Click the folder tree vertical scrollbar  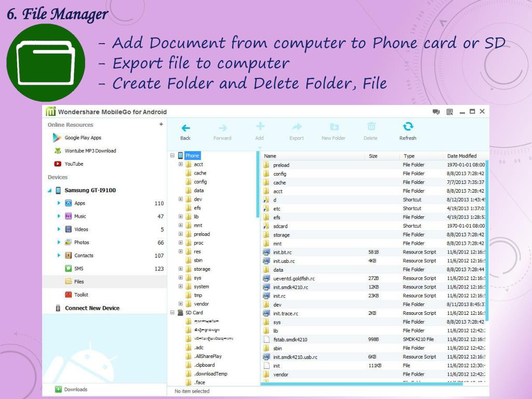(258, 184)
